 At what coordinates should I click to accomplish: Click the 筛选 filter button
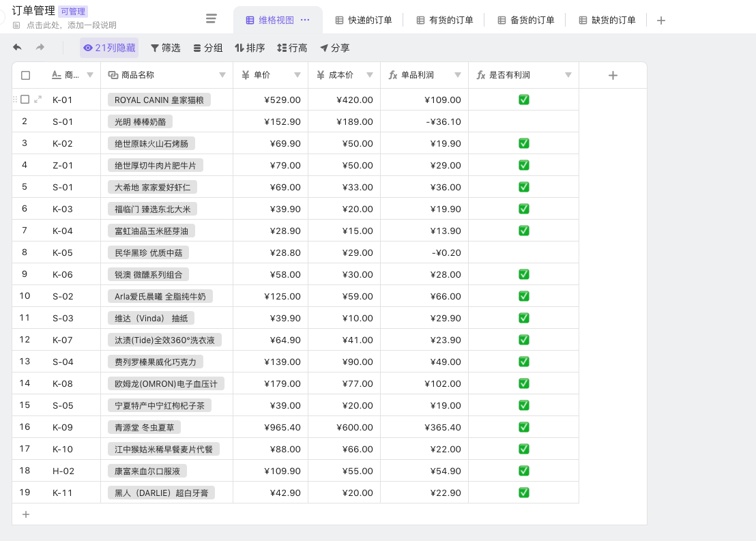click(x=165, y=48)
